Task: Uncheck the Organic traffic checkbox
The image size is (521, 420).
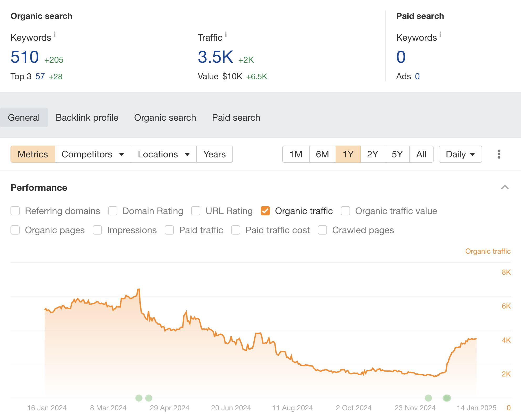Action: (265, 211)
